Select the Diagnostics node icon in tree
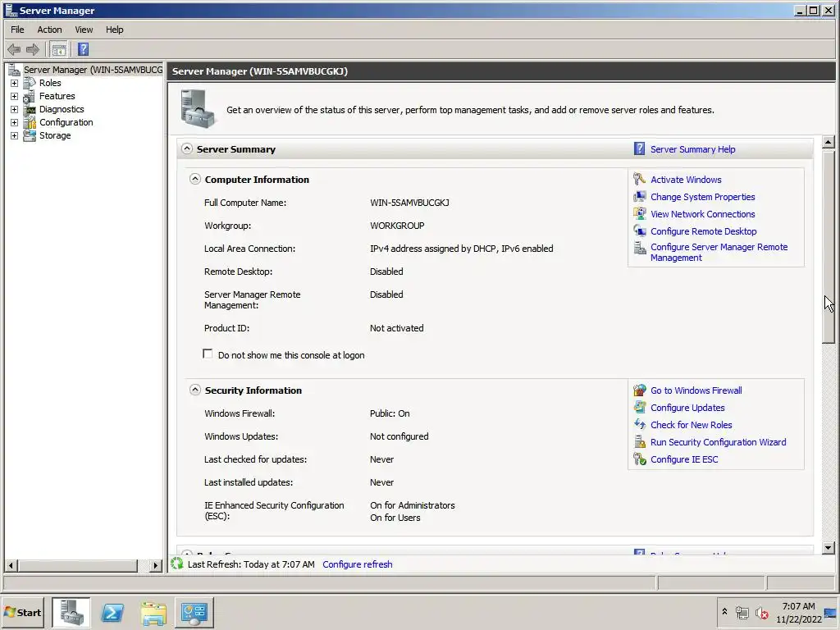 (x=30, y=109)
